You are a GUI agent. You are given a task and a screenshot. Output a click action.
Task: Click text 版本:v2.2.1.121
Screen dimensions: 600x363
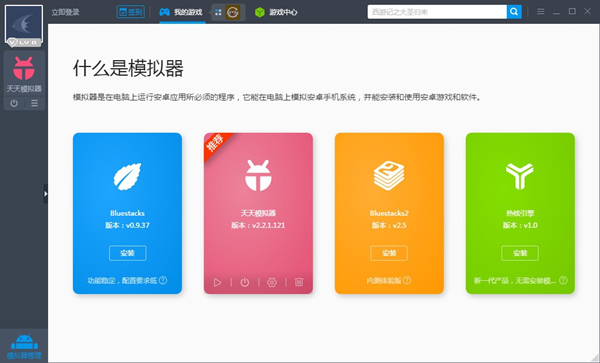coord(258,225)
